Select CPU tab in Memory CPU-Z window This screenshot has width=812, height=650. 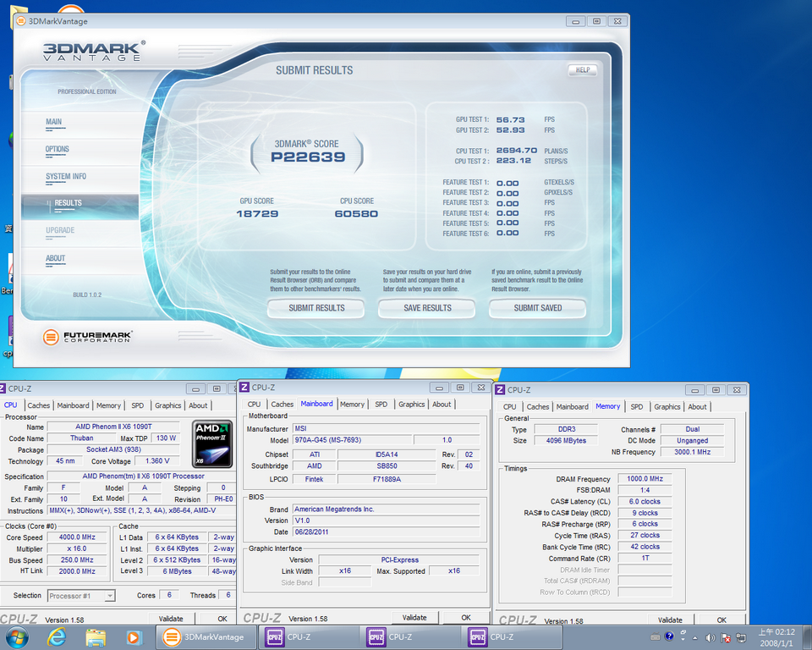click(x=509, y=407)
